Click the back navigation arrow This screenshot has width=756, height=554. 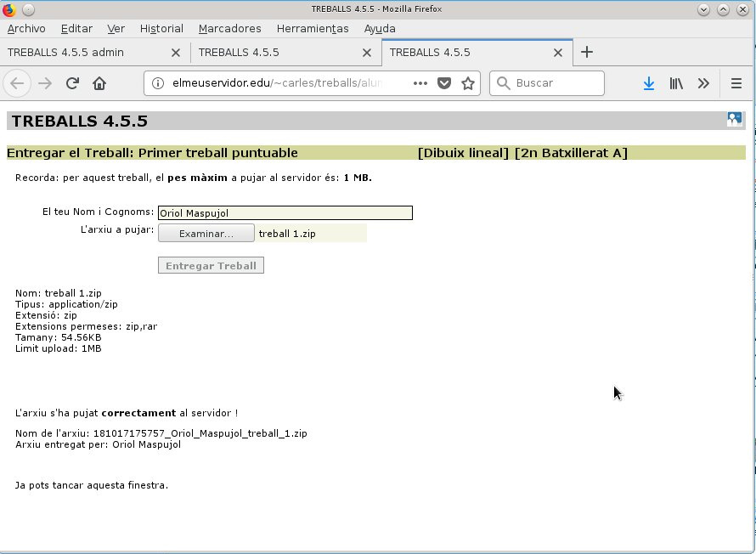pyautogui.click(x=17, y=83)
